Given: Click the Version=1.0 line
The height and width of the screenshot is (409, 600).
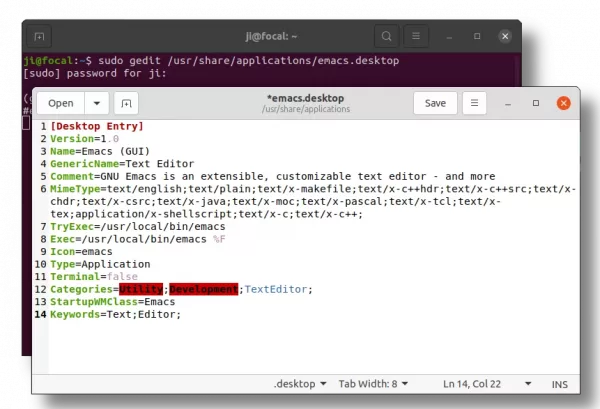Looking at the screenshot, I should 85,139.
